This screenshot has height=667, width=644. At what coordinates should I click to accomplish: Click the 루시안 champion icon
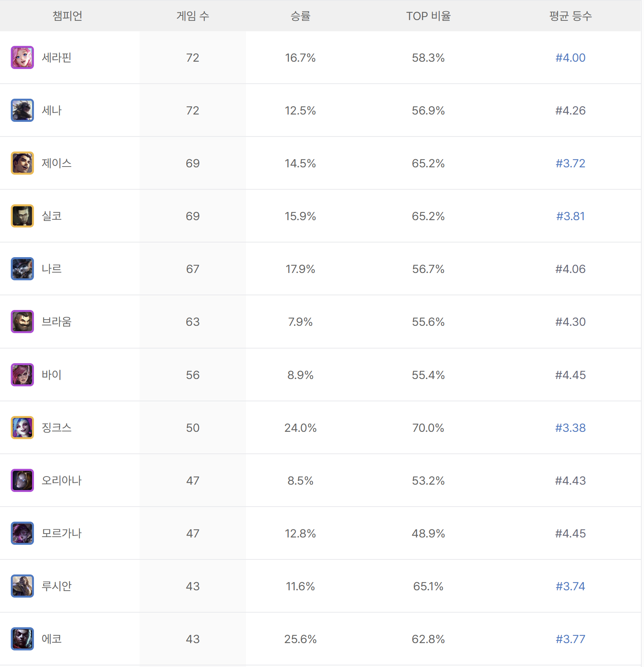point(22,586)
